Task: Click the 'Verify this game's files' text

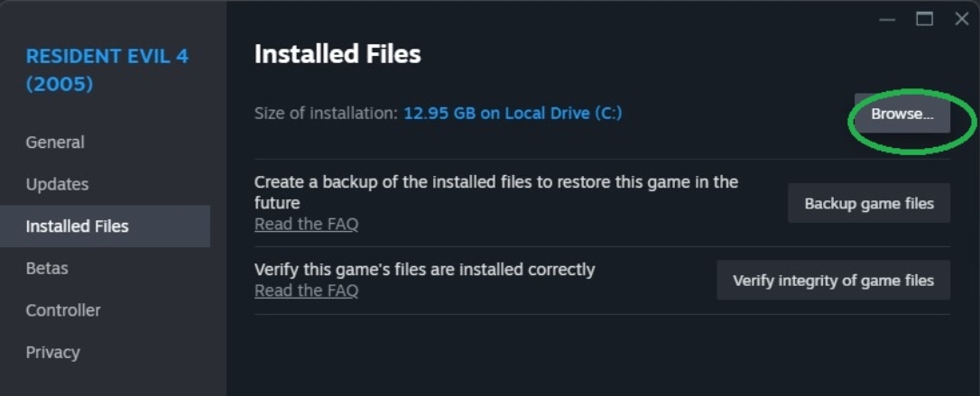Action: click(x=424, y=269)
